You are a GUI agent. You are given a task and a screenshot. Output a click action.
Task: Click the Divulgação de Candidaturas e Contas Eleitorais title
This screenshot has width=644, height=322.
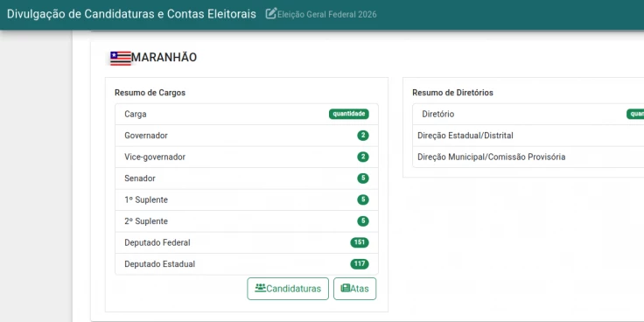(x=131, y=14)
